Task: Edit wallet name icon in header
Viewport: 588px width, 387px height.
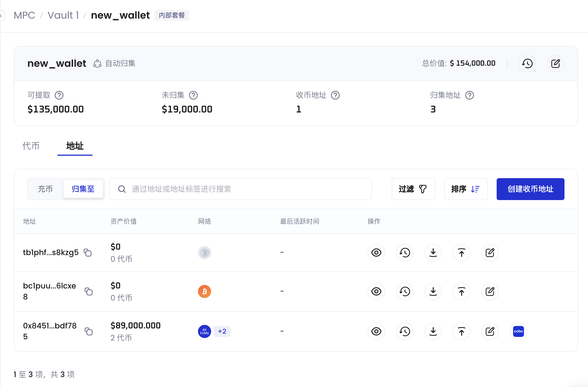Action: pos(555,63)
